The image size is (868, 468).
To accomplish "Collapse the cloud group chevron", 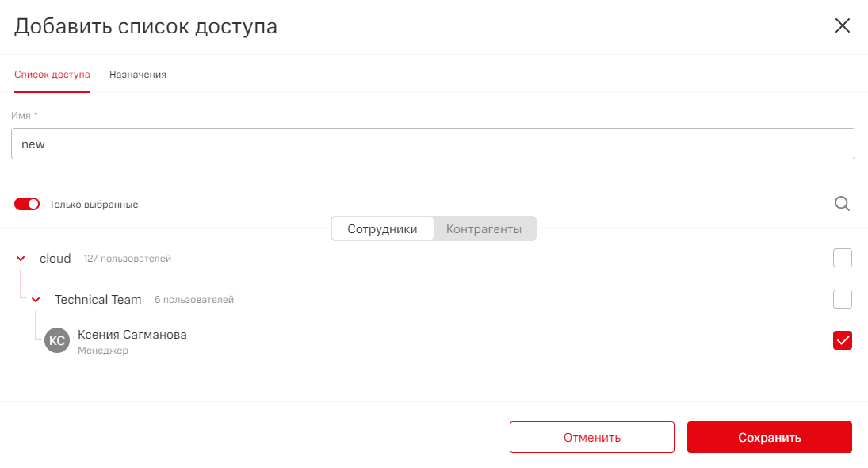I will pos(21,259).
